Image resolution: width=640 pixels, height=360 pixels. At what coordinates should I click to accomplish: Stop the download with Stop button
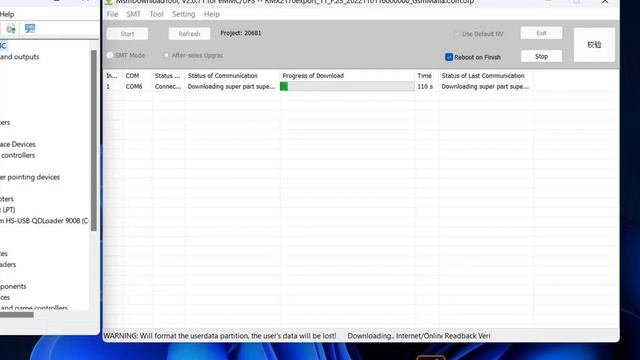(x=541, y=56)
